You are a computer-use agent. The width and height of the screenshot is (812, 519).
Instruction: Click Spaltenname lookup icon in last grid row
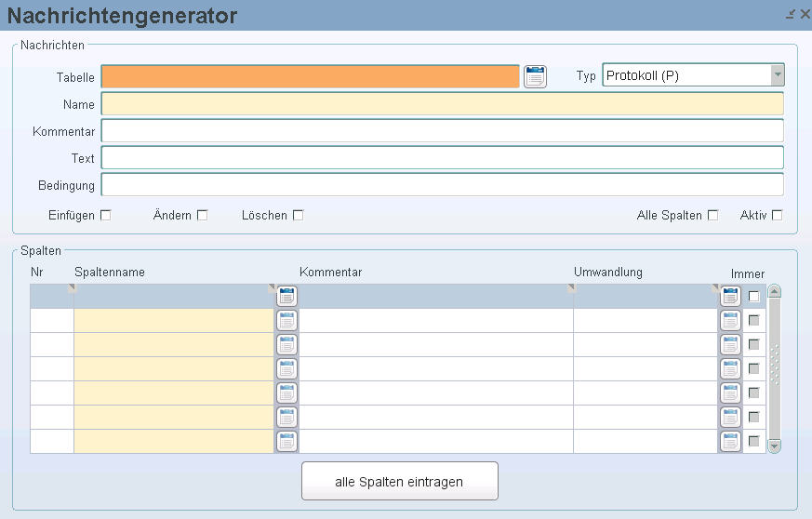coord(286,441)
